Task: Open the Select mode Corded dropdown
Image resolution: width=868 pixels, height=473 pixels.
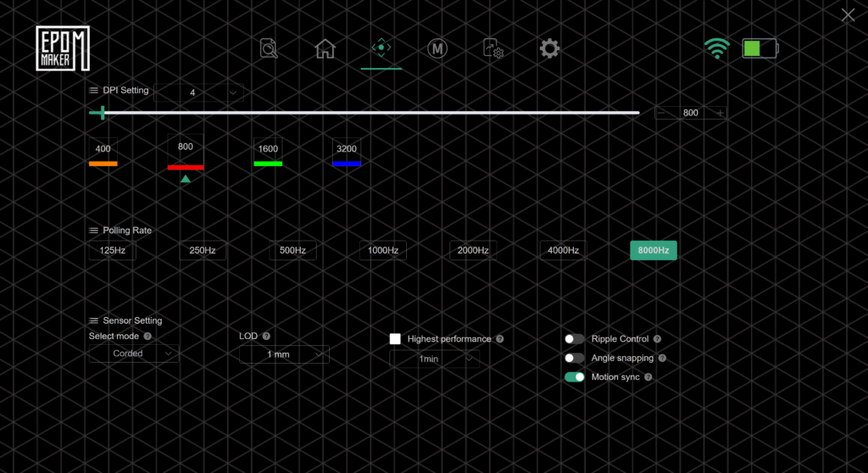Action: tap(134, 353)
